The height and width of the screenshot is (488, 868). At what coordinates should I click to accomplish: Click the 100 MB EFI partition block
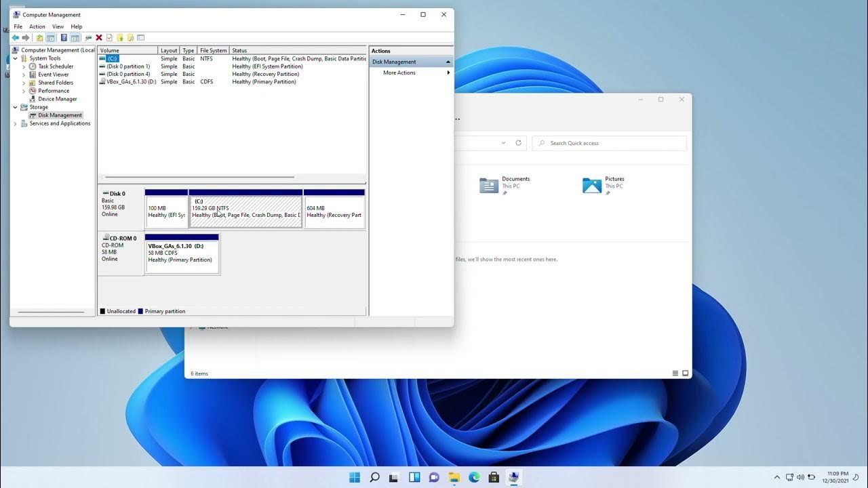166,209
